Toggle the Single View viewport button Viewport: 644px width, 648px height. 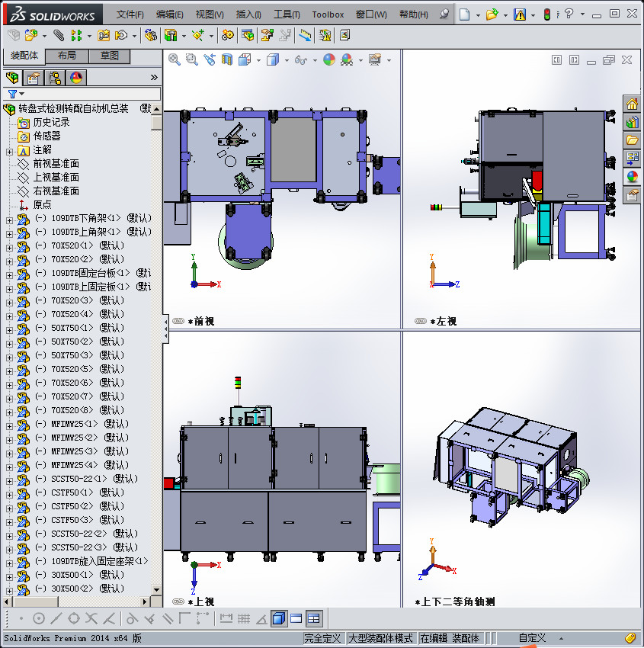pyautogui.click(x=279, y=619)
